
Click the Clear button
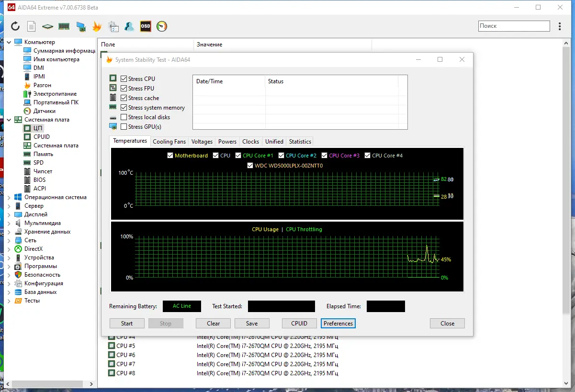coord(214,324)
